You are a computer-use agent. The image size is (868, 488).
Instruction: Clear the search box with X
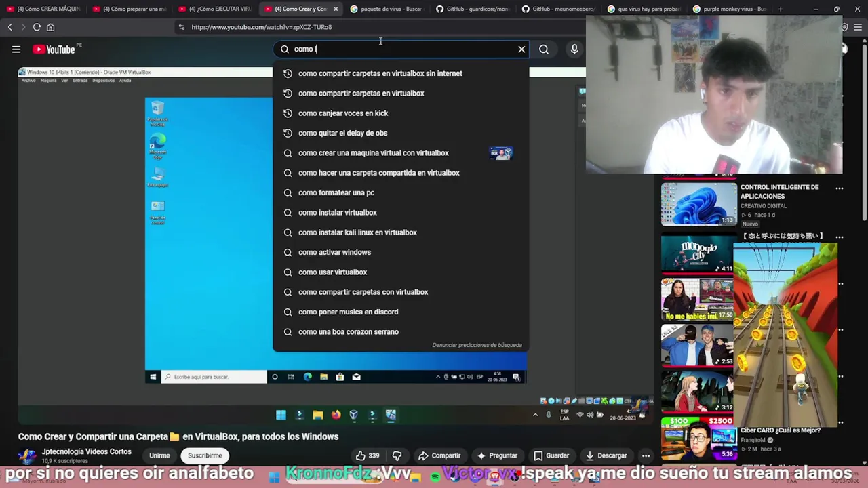click(x=521, y=49)
